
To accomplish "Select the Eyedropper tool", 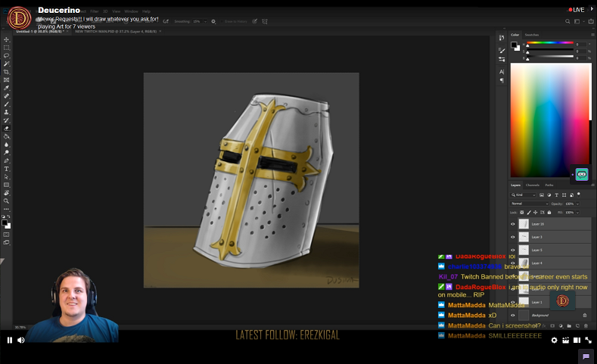I will [7, 88].
